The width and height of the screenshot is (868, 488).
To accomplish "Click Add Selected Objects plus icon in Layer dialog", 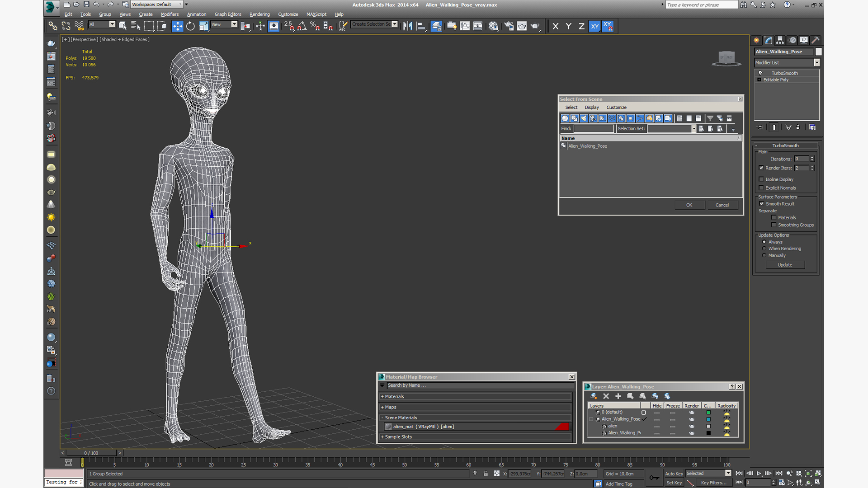I will click(x=618, y=396).
